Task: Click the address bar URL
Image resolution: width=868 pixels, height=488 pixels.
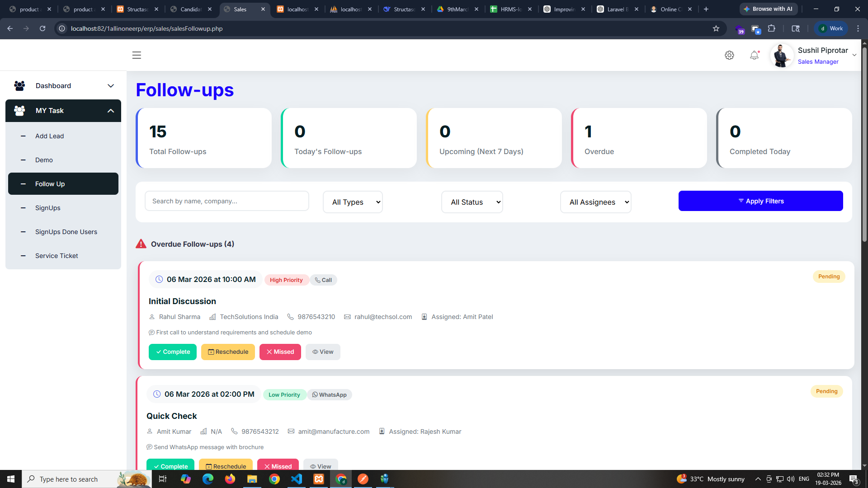Action: point(147,28)
